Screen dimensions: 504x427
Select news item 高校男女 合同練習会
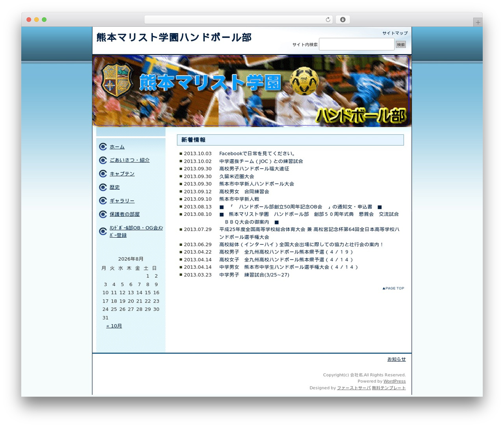pyautogui.click(x=244, y=192)
